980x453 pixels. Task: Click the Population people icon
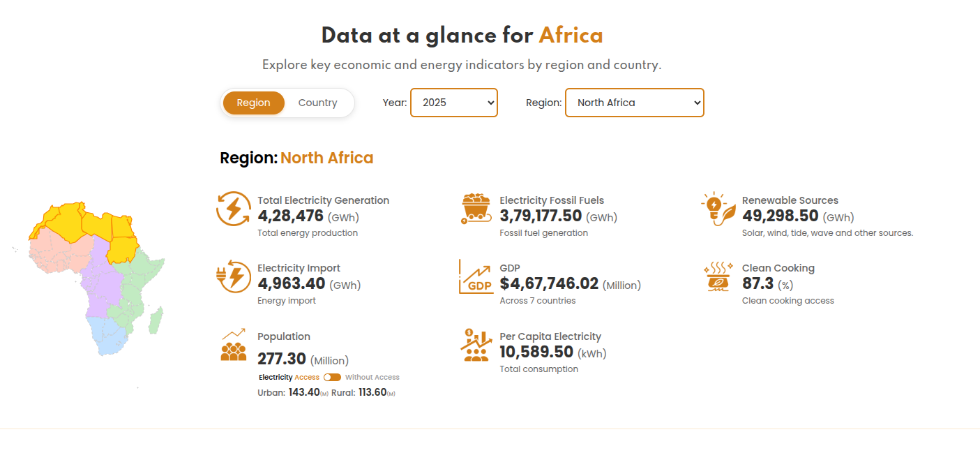click(234, 345)
